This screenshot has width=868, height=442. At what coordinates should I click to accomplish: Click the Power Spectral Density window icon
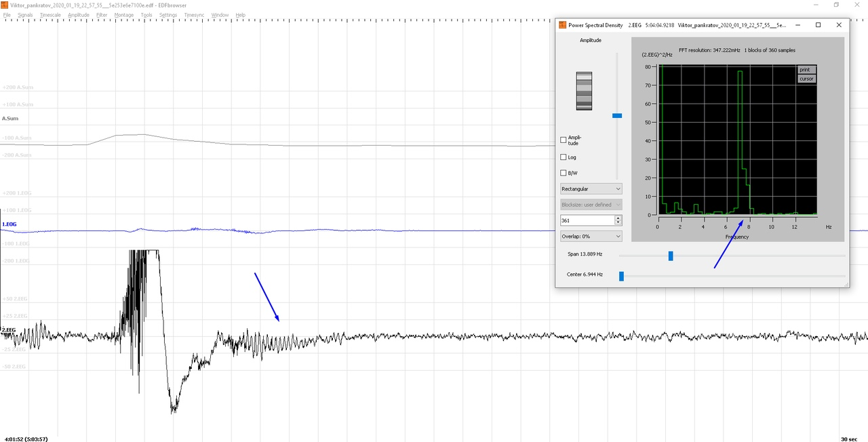coord(562,25)
